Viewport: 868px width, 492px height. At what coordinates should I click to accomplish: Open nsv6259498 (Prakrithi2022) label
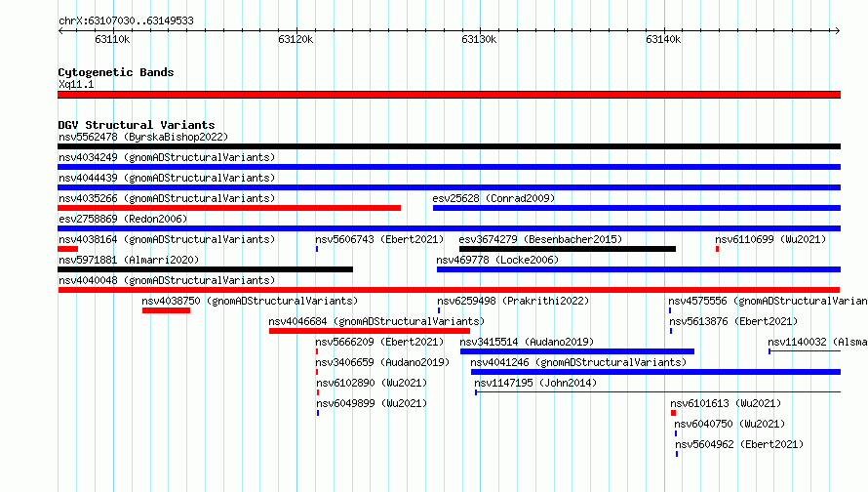(x=513, y=301)
